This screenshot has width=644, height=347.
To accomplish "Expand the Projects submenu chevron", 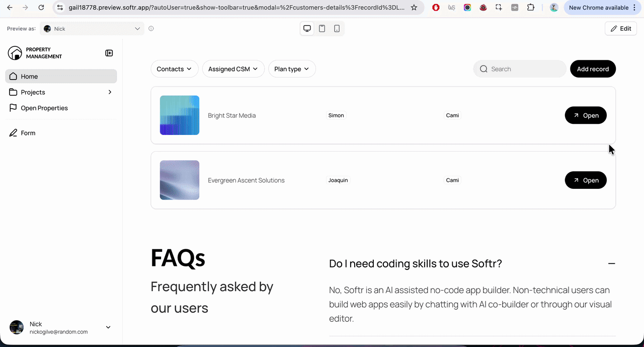I will (110, 92).
